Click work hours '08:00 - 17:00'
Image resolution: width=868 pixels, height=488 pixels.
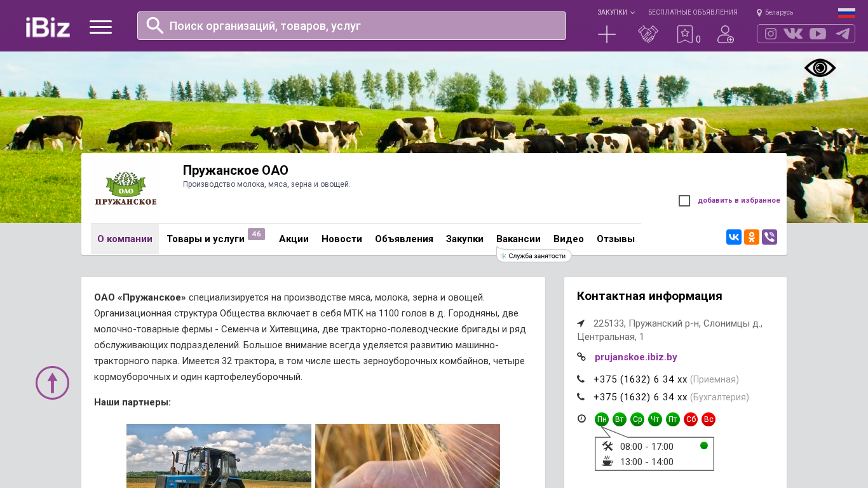coord(647,447)
